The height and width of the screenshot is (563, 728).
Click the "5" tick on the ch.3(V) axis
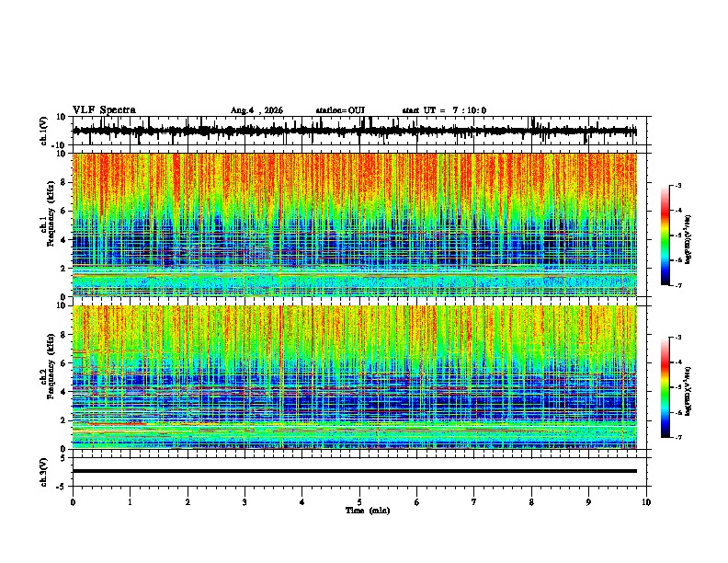pyautogui.click(x=63, y=458)
